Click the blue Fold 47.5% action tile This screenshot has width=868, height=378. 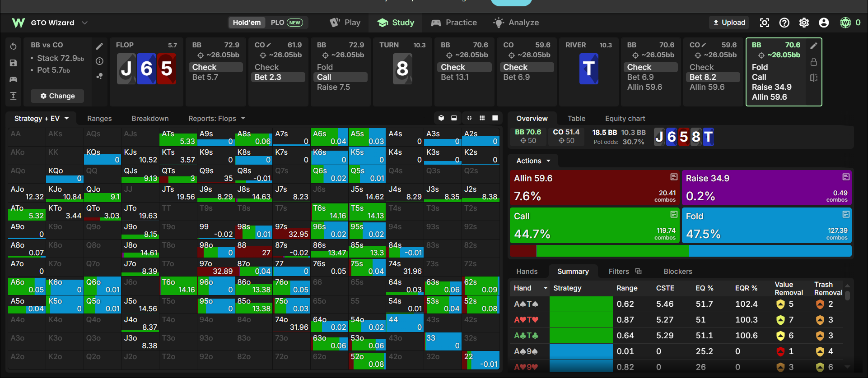click(x=766, y=225)
